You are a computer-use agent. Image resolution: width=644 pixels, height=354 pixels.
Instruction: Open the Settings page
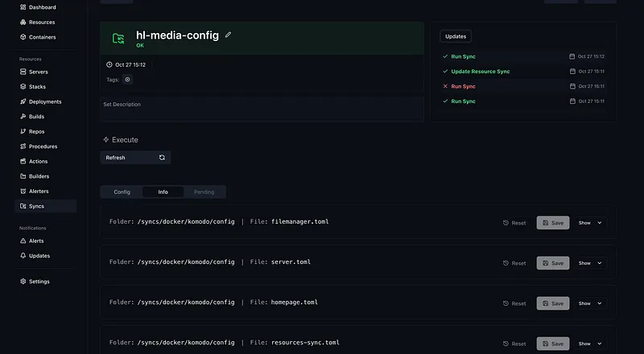(x=39, y=282)
